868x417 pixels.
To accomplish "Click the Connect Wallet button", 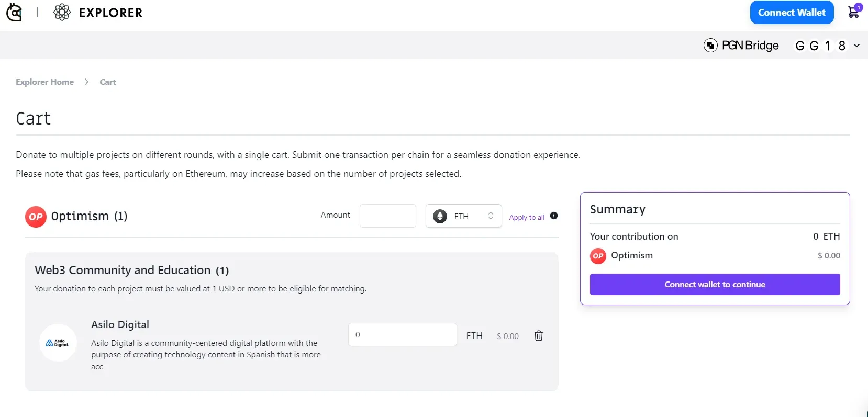I will pyautogui.click(x=792, y=12).
